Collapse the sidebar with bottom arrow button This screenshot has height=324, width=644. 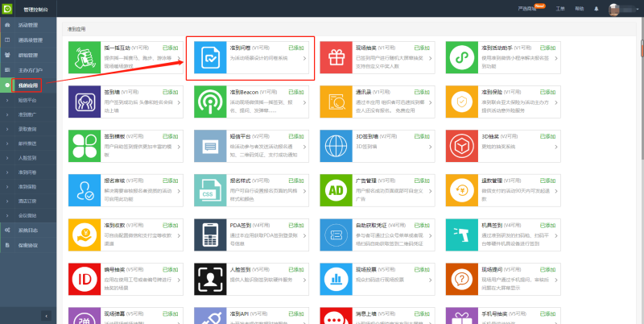coord(46,315)
